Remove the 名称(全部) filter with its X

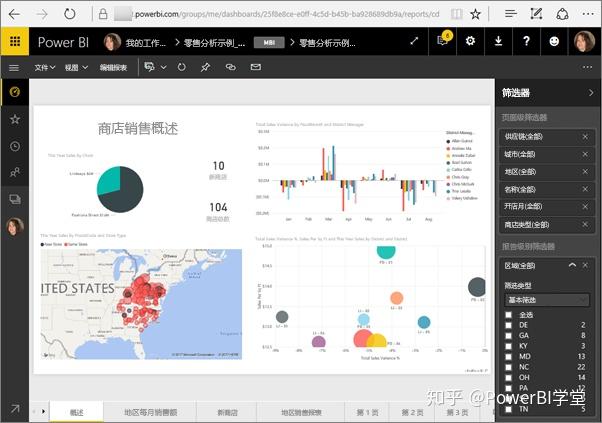(585, 189)
